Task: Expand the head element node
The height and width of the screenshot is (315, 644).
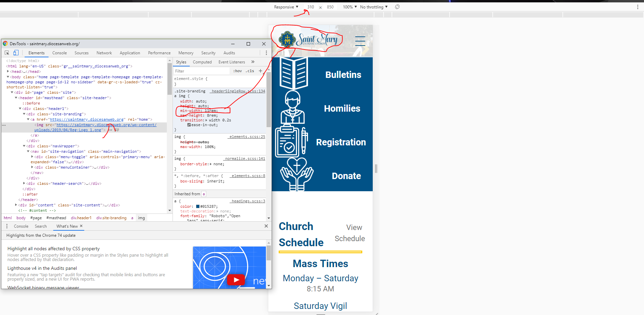Action: (x=8, y=71)
